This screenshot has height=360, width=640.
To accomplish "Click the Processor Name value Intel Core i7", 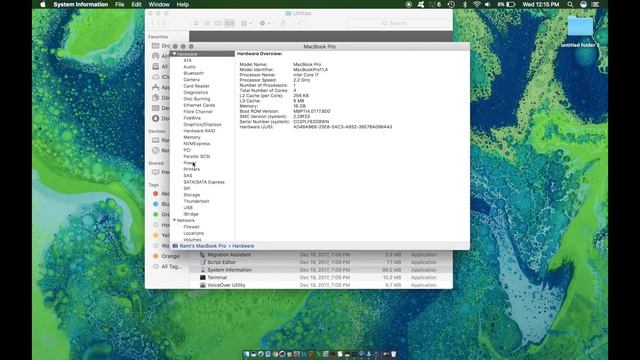I will point(306,75).
